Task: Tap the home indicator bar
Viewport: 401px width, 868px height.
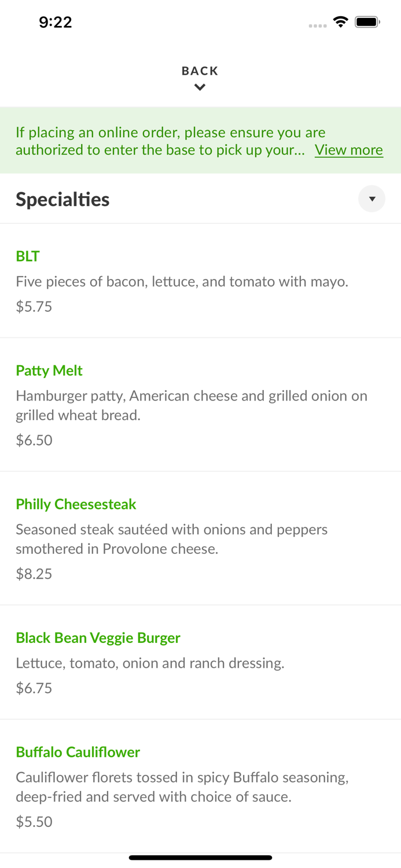Action: [200, 858]
